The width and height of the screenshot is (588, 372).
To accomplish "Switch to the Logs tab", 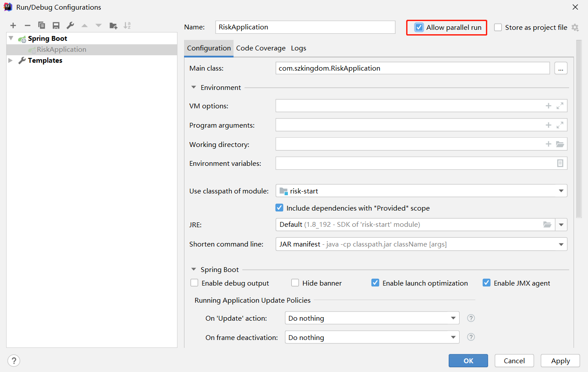I will pyautogui.click(x=298, y=48).
